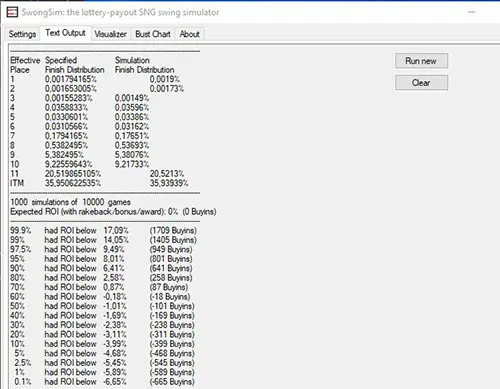Click the 0.1% had ROI below -6,65% row
500x389 pixels.
(x=104, y=382)
